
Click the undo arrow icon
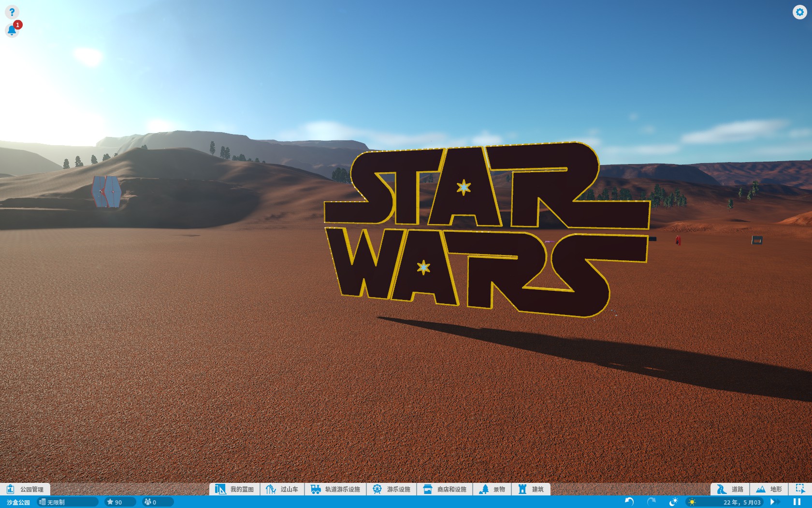point(629,502)
